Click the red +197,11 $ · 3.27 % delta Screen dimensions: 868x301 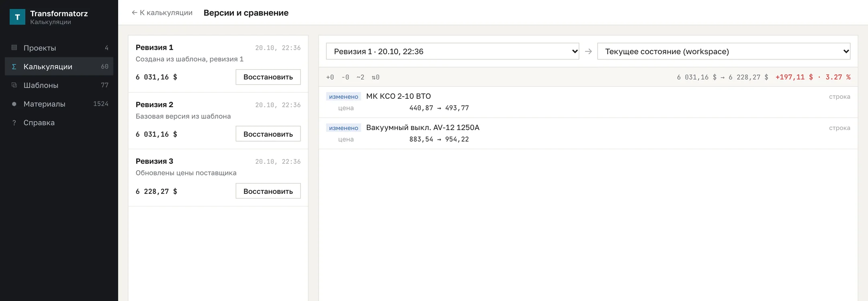point(813,77)
